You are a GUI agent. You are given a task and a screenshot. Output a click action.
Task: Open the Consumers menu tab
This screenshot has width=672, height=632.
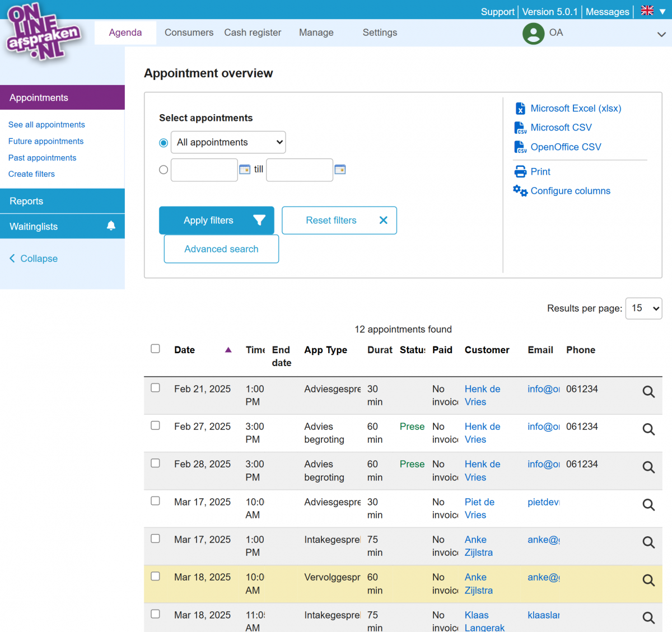[189, 32]
